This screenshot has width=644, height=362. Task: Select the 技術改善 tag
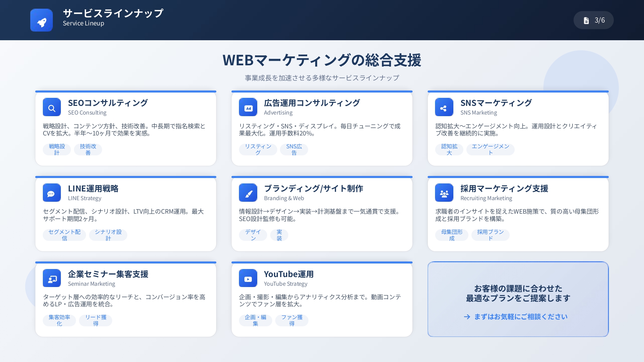(88, 150)
